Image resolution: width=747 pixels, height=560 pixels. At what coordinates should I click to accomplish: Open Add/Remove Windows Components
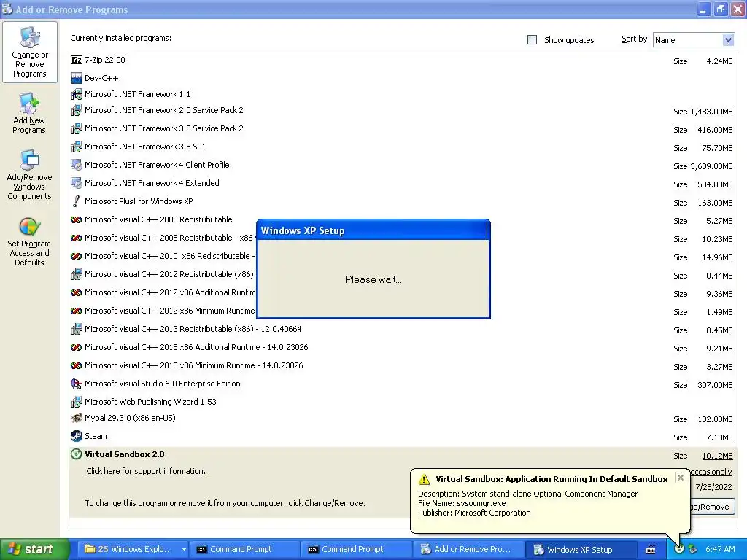click(29, 174)
